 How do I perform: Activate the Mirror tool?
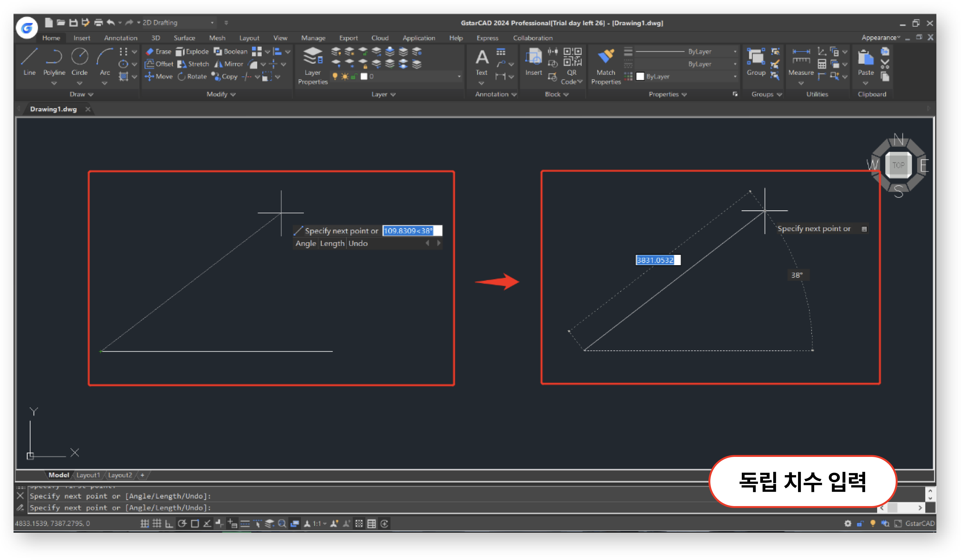(229, 64)
